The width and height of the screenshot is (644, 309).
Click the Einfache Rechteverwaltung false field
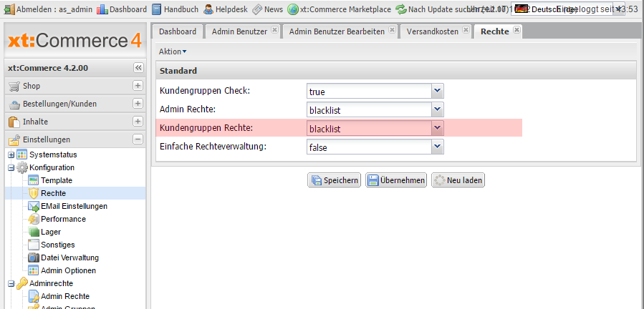pyautogui.click(x=369, y=147)
